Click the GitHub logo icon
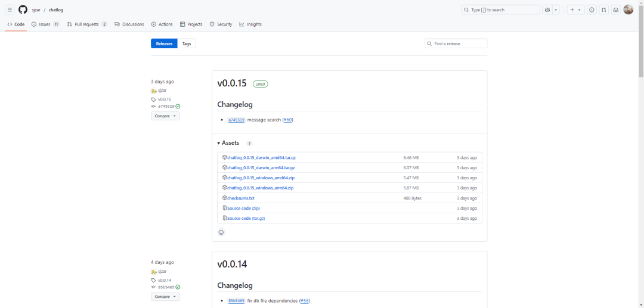Screen dimensions: 644x308 pos(23,10)
